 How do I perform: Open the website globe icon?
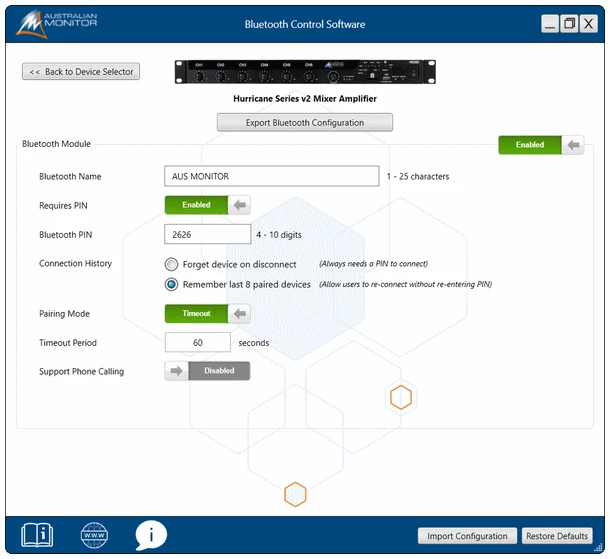[x=93, y=535]
